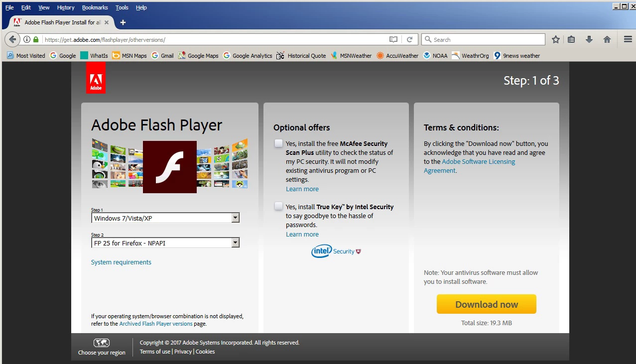Click the green padlock security icon
The height and width of the screenshot is (364, 636).
[35, 39]
